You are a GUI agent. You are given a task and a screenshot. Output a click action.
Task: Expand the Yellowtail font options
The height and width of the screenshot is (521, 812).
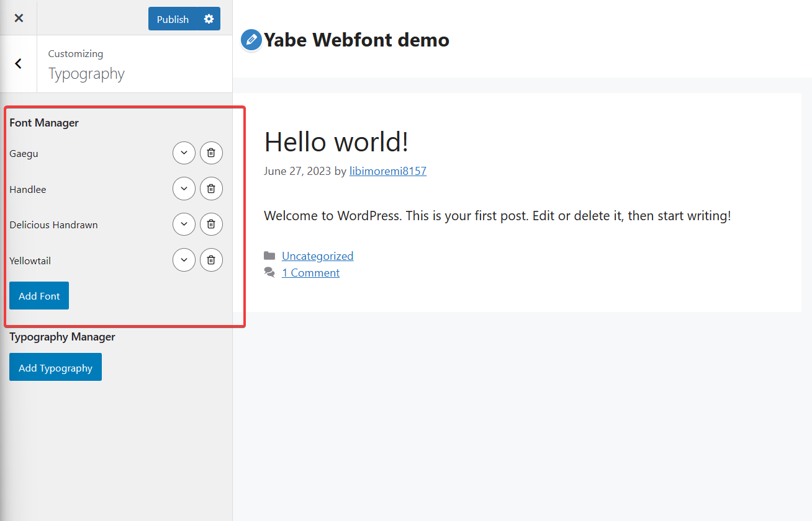pos(184,260)
